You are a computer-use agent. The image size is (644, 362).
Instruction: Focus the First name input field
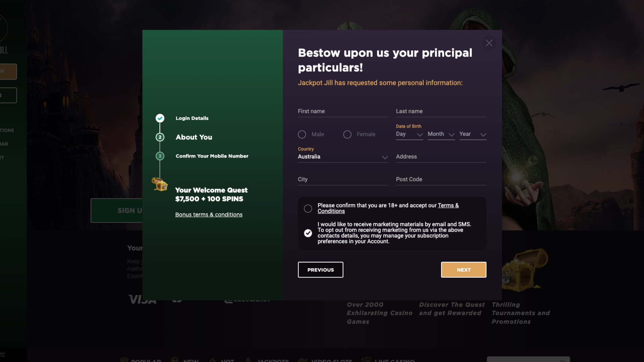(x=343, y=111)
